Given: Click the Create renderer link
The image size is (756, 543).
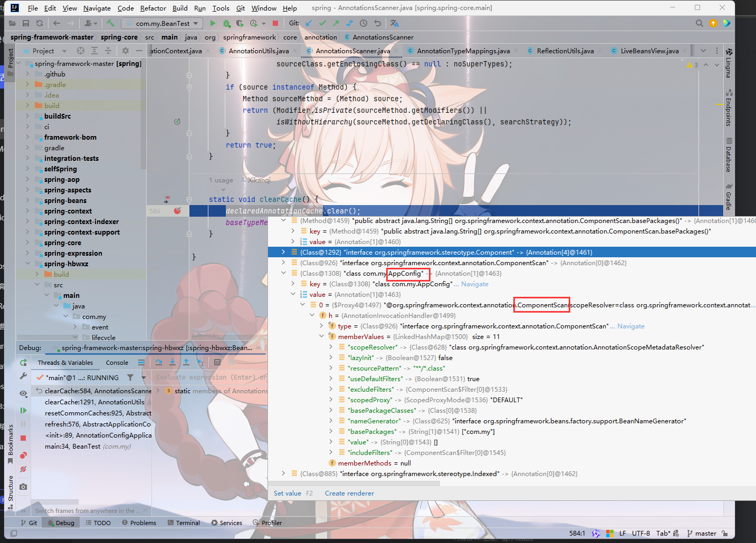Looking at the screenshot, I should 349,493.
